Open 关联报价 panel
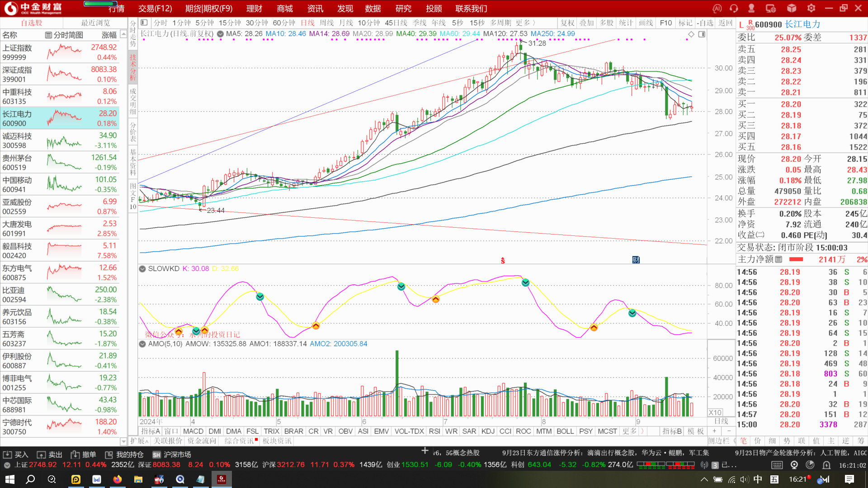Screen dimensions: 868x488 (x=168, y=441)
